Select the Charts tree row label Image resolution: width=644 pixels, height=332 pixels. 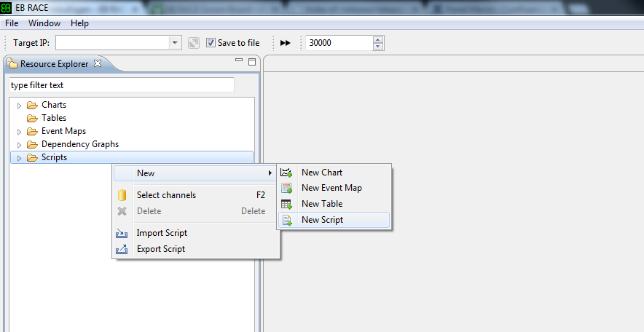[54, 105]
